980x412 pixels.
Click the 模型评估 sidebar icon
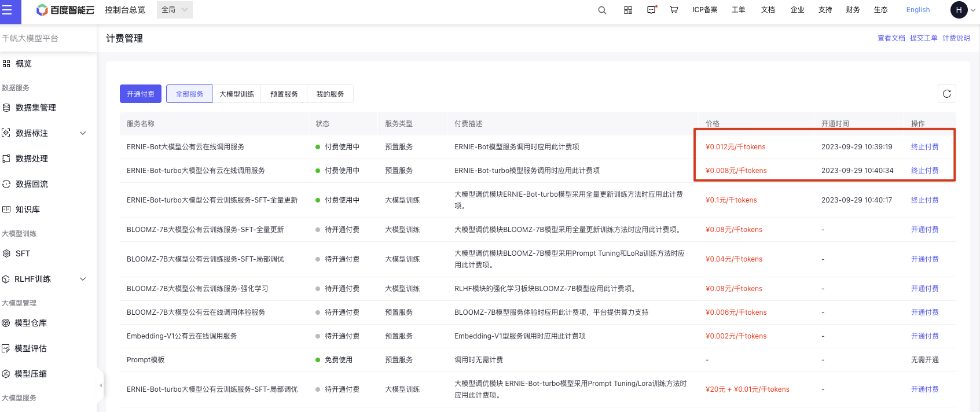pyautogui.click(x=6, y=348)
